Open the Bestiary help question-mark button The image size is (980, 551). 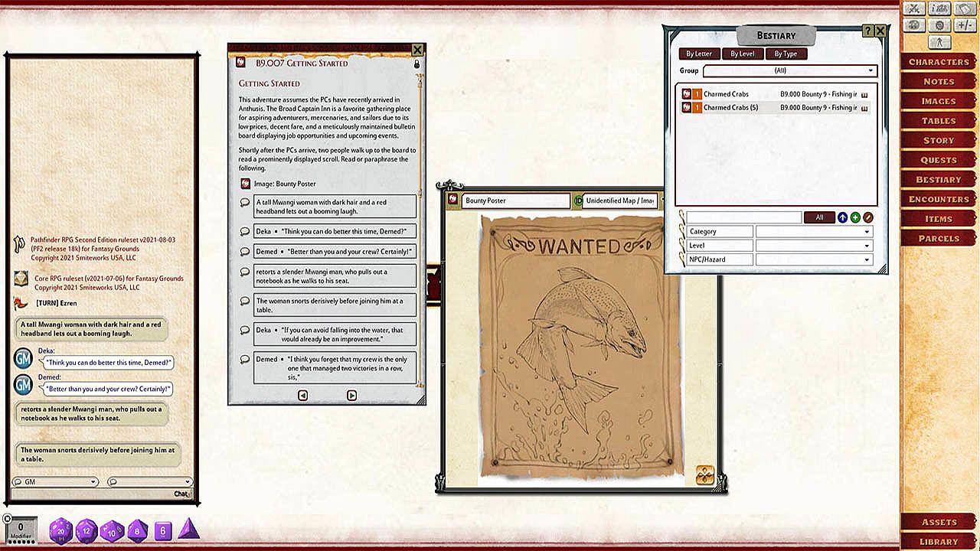pyautogui.click(x=867, y=31)
